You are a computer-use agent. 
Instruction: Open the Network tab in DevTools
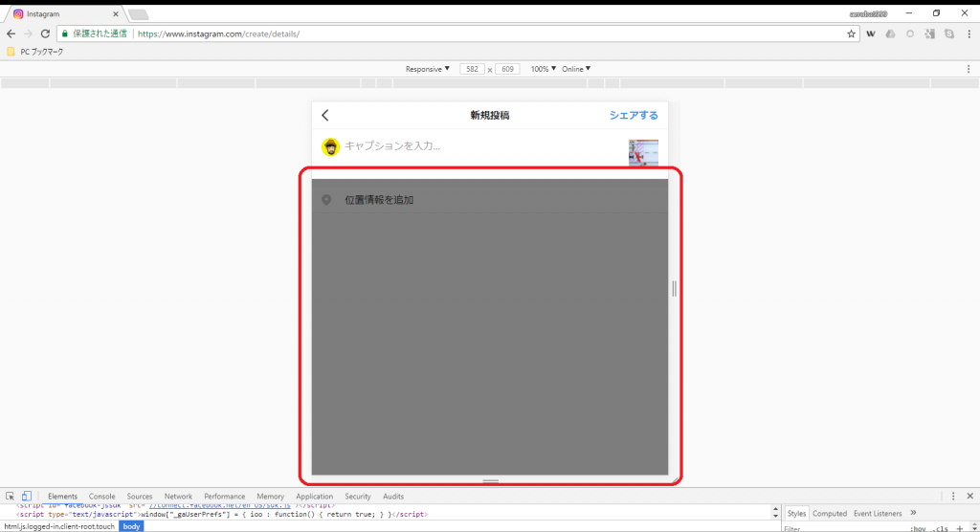pos(178,497)
